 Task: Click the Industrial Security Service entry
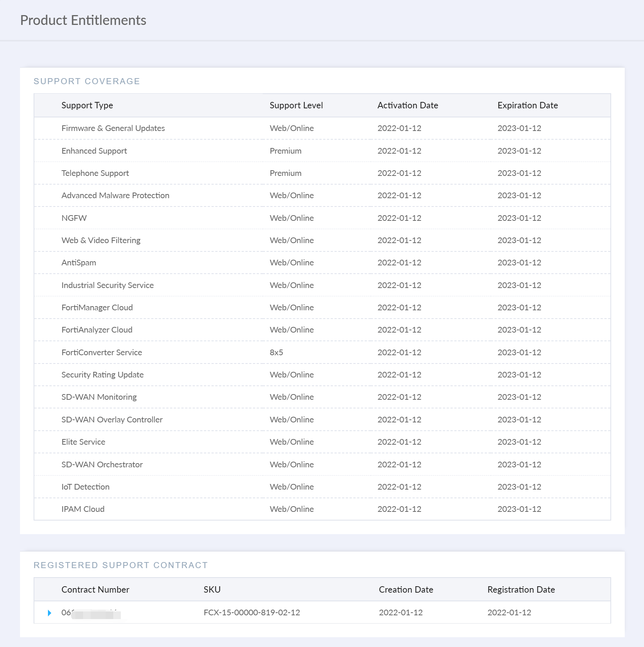[x=107, y=285]
